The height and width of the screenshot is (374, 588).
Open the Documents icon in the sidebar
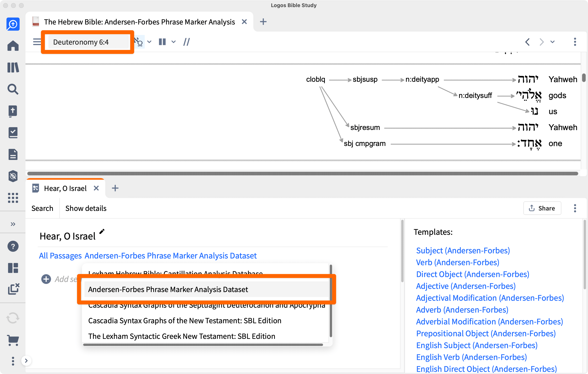coord(13,154)
